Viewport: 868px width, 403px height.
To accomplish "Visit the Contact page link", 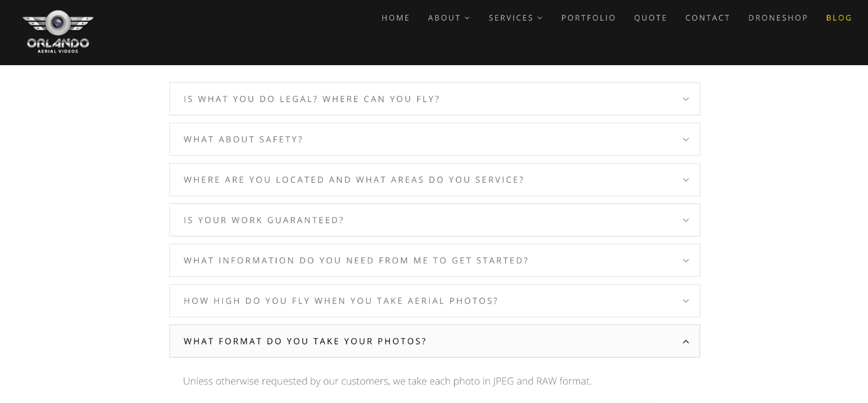I will pos(707,18).
